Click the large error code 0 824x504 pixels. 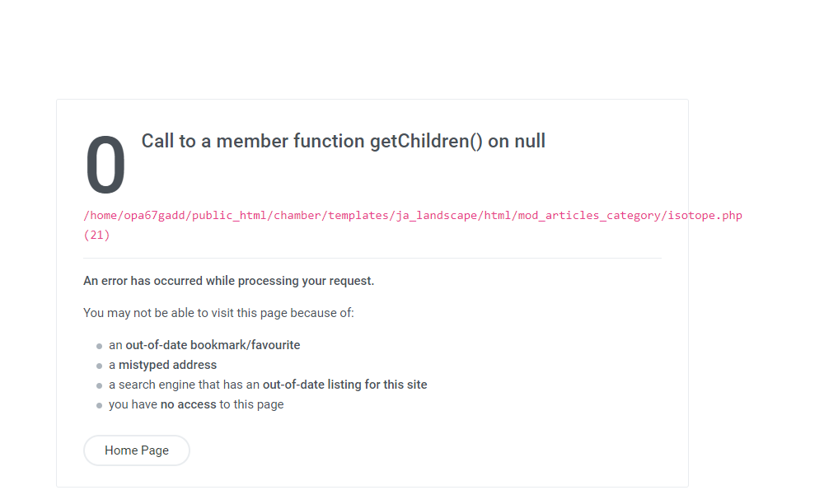[105, 166]
